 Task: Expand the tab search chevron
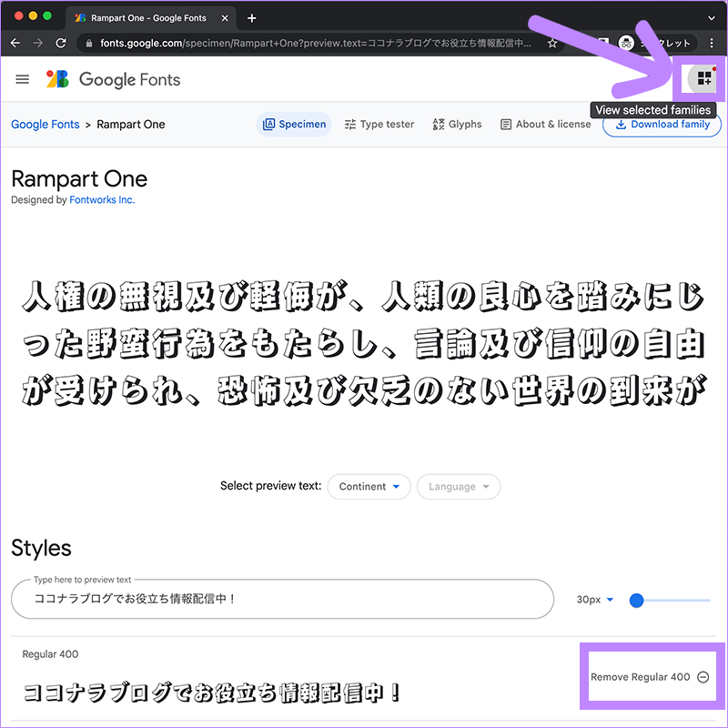712,18
